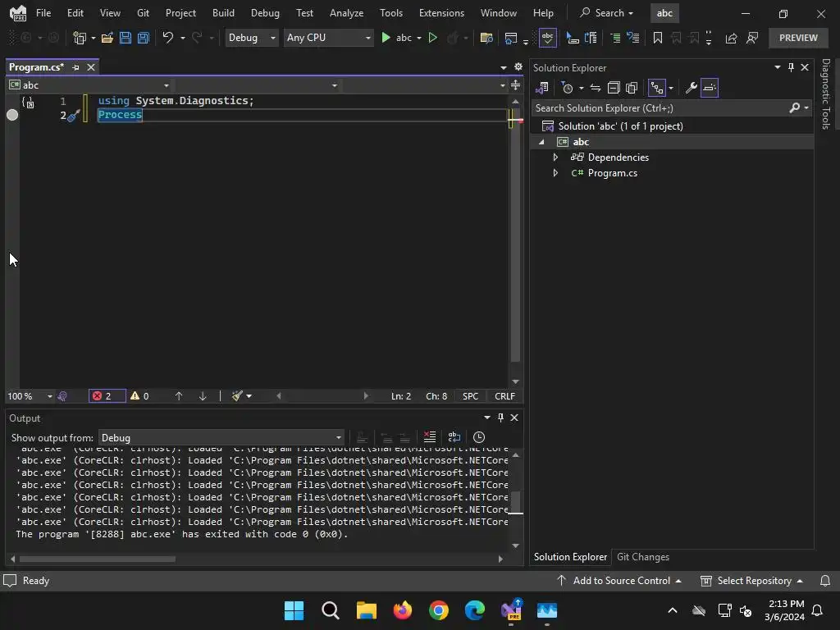
Task: Open the Git menu
Action: coord(143,13)
